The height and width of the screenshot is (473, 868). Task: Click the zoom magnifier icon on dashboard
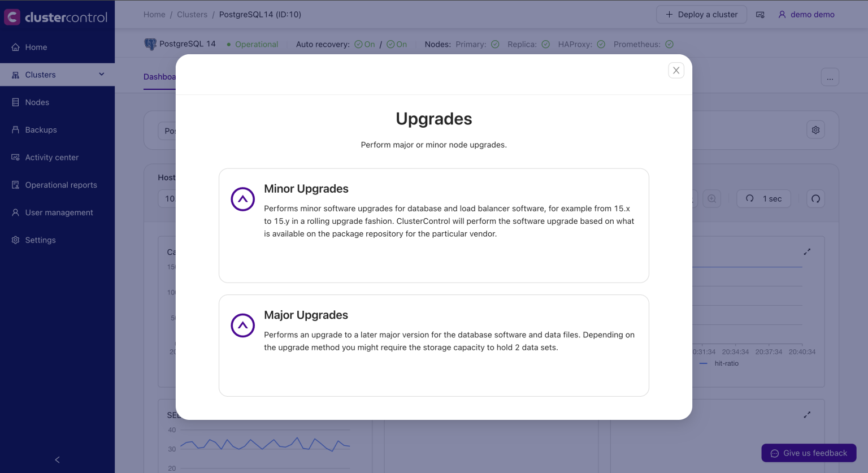click(x=711, y=199)
